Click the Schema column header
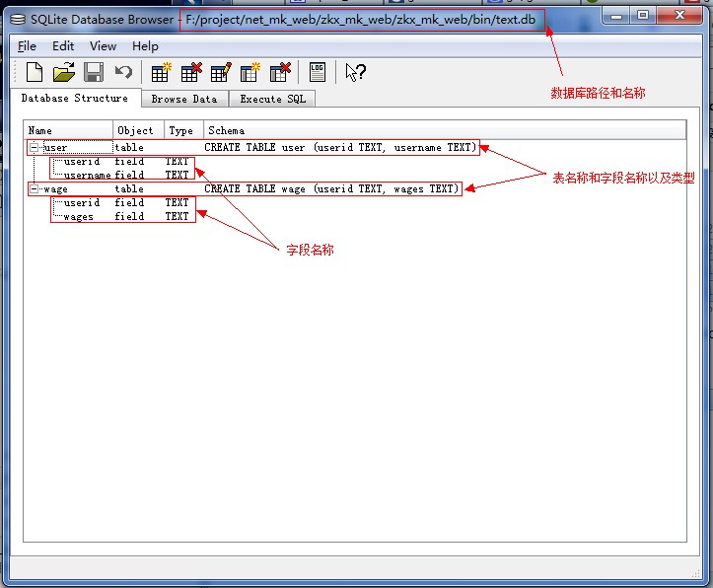The width and height of the screenshot is (713, 588). (x=445, y=130)
